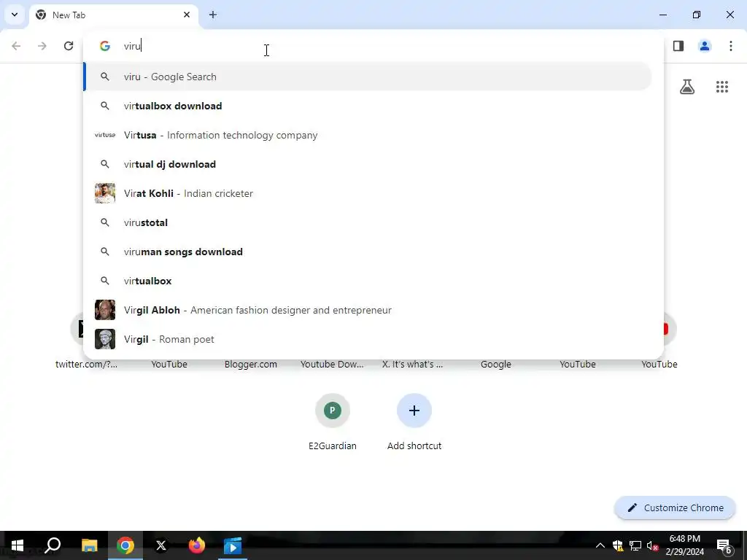Open the Youtube Dow... shortcut label
Image resolution: width=747 pixels, height=560 pixels.
coord(332,365)
